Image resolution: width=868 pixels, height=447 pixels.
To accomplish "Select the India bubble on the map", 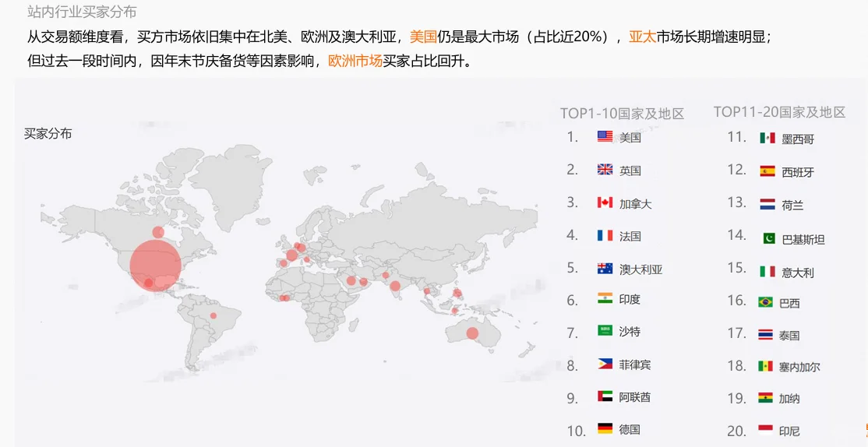I will pos(395,286).
